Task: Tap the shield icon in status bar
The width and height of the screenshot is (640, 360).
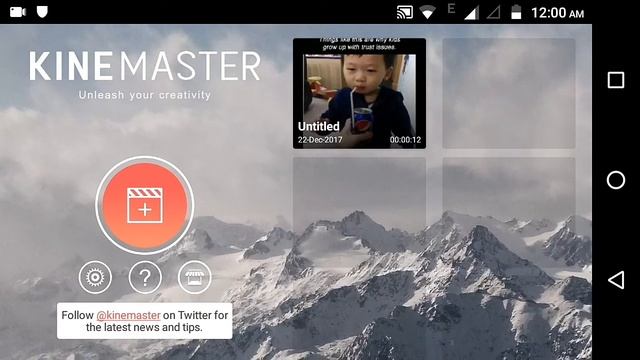Action: tap(42, 12)
